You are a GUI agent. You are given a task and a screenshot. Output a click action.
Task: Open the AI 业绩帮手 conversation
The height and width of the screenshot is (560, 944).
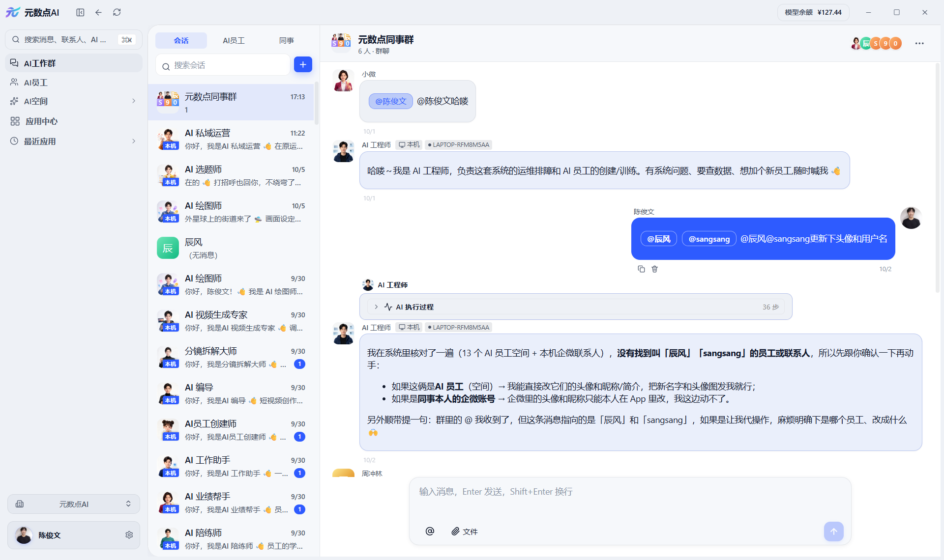click(x=231, y=503)
